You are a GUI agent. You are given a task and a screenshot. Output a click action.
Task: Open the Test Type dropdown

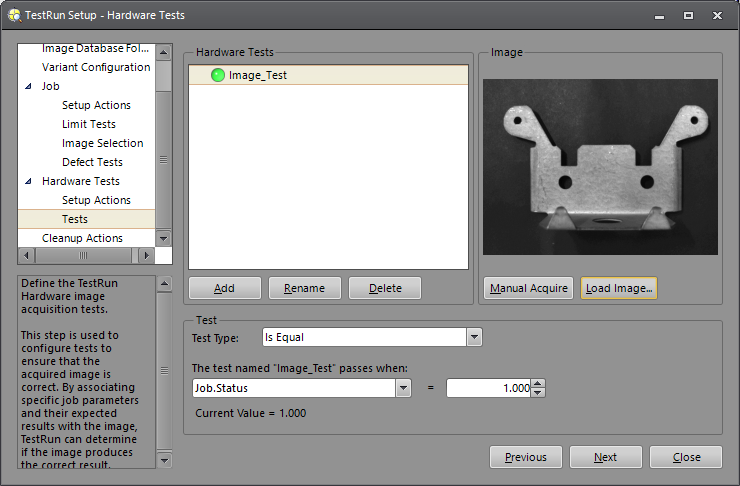[474, 338]
